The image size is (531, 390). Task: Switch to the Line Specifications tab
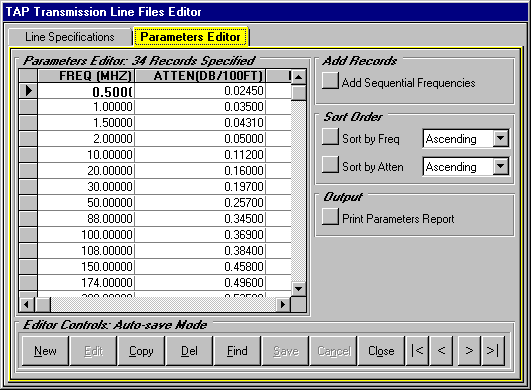[70, 37]
